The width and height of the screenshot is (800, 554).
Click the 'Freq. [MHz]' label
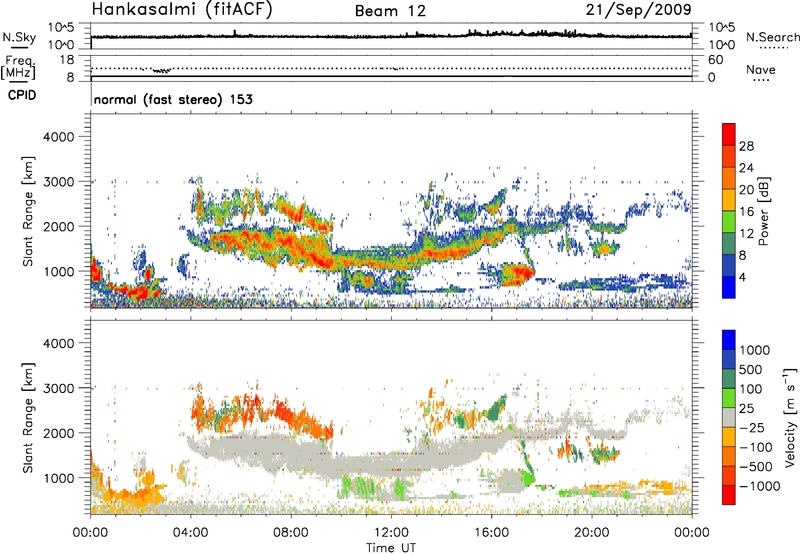click(18, 67)
